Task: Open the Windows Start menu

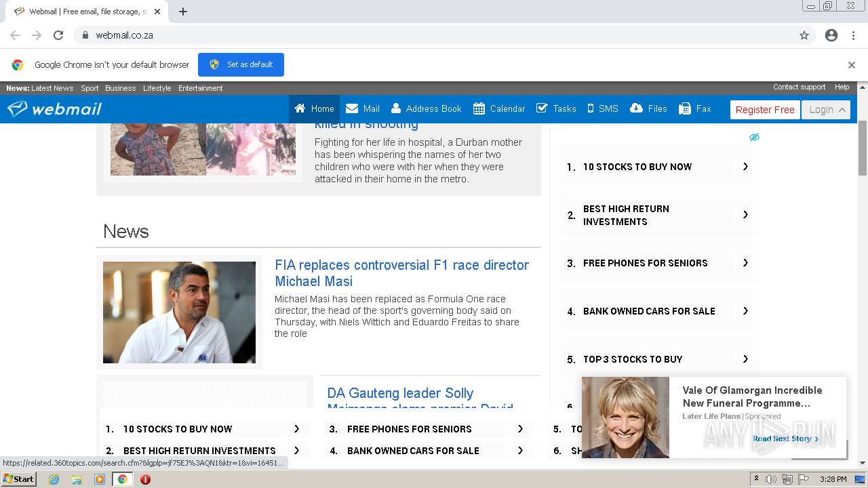Action: (18, 479)
